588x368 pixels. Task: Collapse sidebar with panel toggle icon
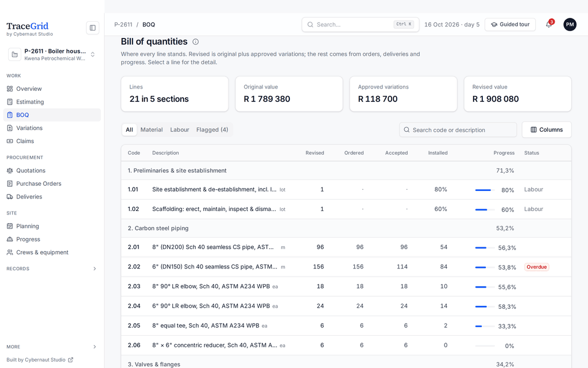(92, 28)
